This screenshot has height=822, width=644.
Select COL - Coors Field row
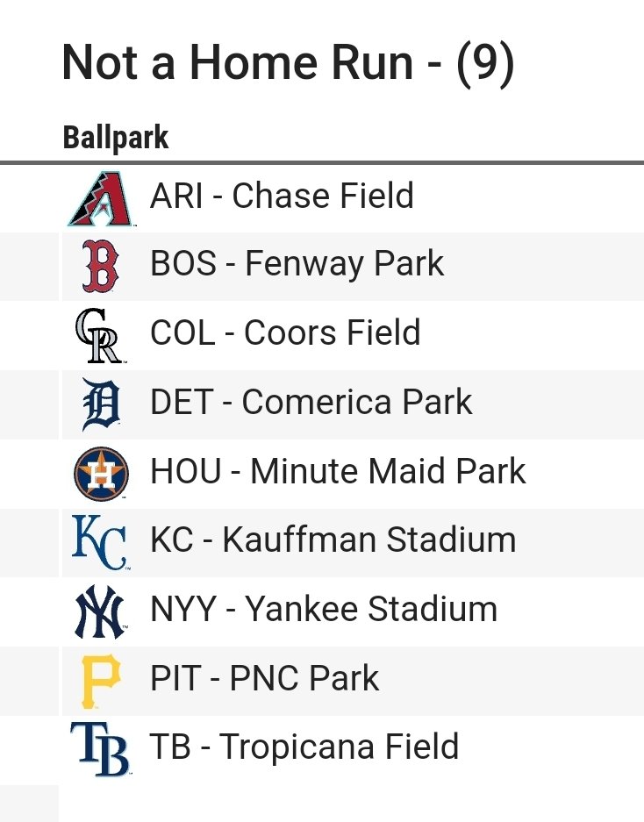322,335
